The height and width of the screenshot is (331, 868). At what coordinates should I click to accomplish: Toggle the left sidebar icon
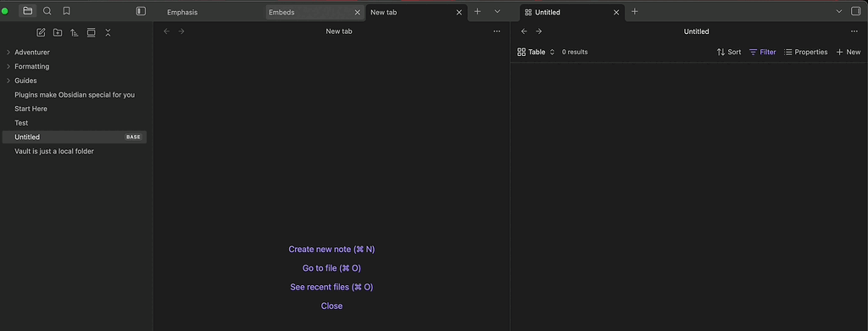[x=142, y=11]
